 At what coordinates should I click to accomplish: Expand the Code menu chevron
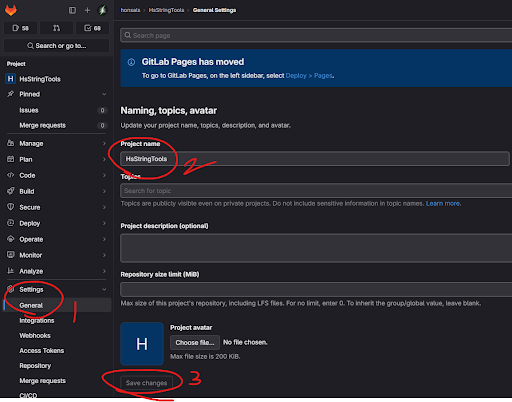click(x=104, y=175)
